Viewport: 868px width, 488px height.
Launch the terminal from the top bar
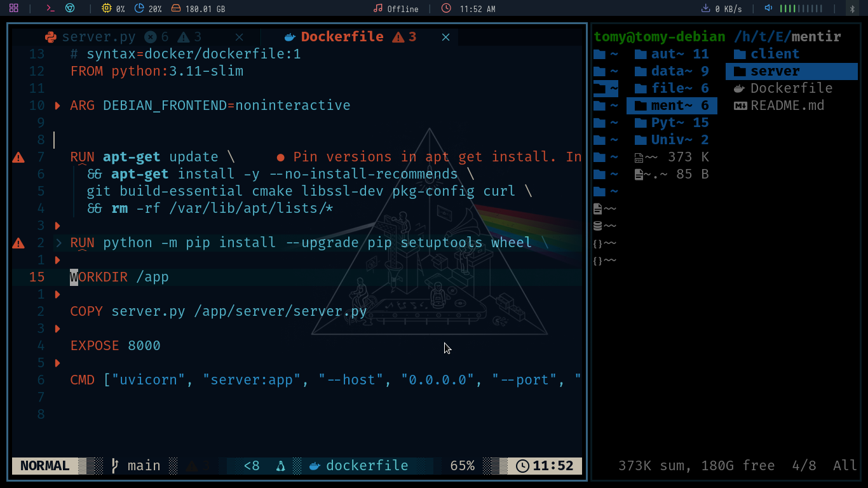[x=51, y=8]
